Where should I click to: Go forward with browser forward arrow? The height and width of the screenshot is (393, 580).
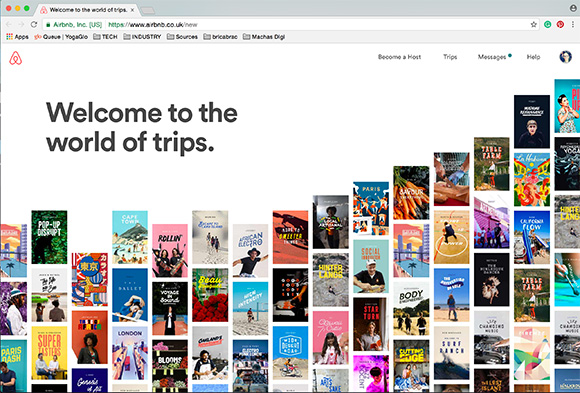(x=21, y=24)
